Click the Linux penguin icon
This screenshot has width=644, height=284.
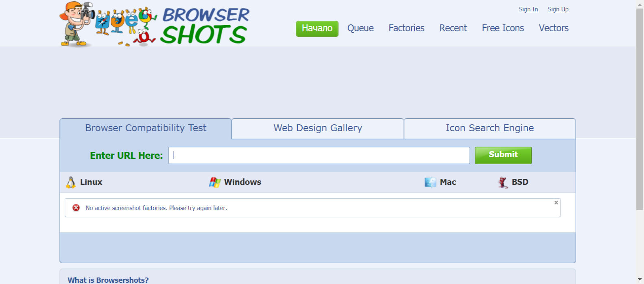point(71,182)
